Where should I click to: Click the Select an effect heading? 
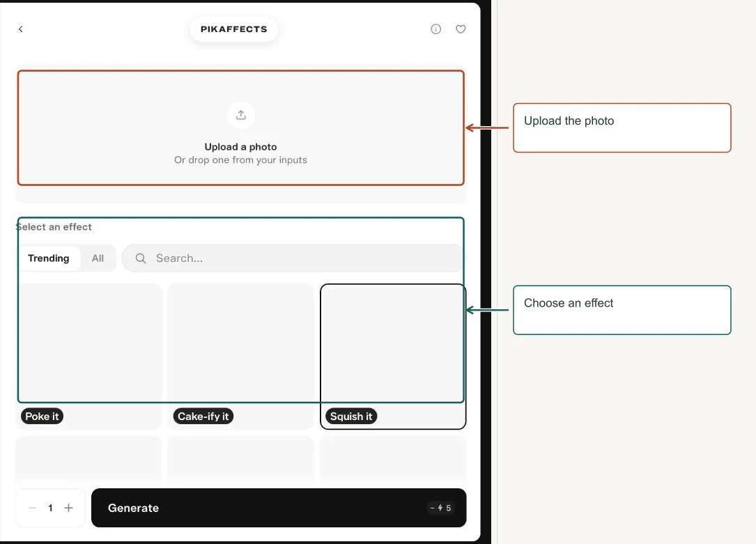54,227
